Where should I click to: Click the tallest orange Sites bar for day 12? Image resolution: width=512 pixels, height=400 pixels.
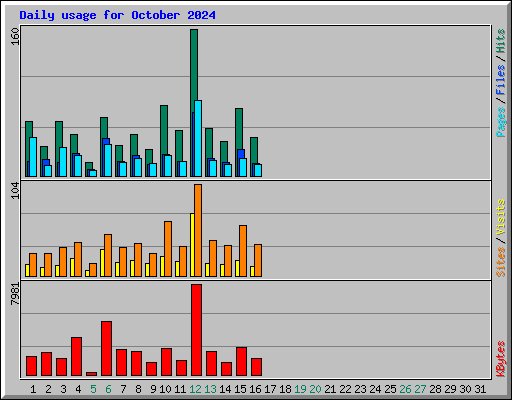click(x=198, y=230)
